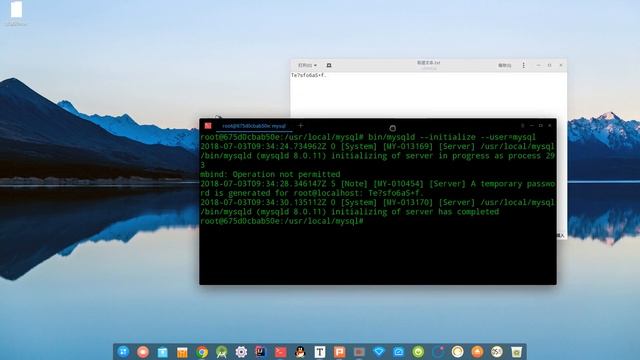Click the grey-red app icon in dock
Viewport: 640px width, 360px height.
pyautogui.click(x=359, y=352)
